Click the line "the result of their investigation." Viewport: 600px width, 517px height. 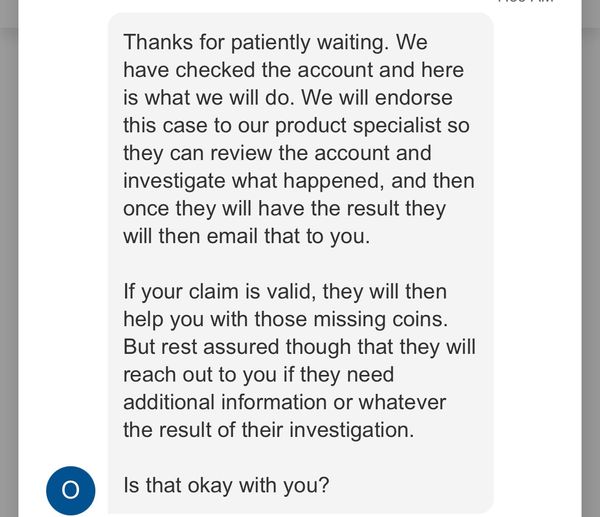coord(269,430)
